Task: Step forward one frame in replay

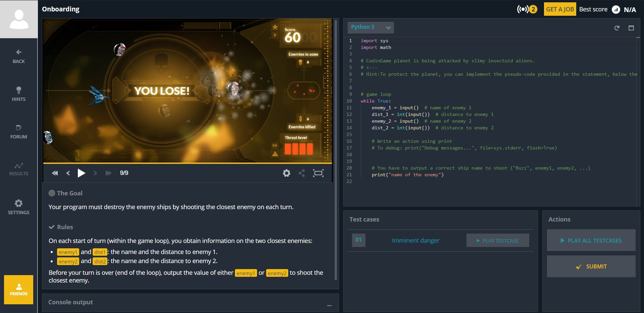Action: [95, 173]
